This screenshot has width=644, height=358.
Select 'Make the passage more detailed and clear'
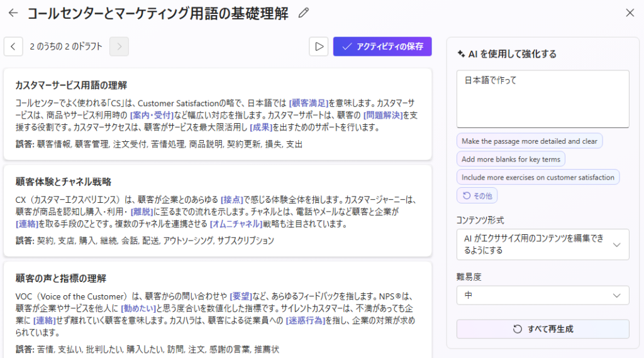point(529,141)
